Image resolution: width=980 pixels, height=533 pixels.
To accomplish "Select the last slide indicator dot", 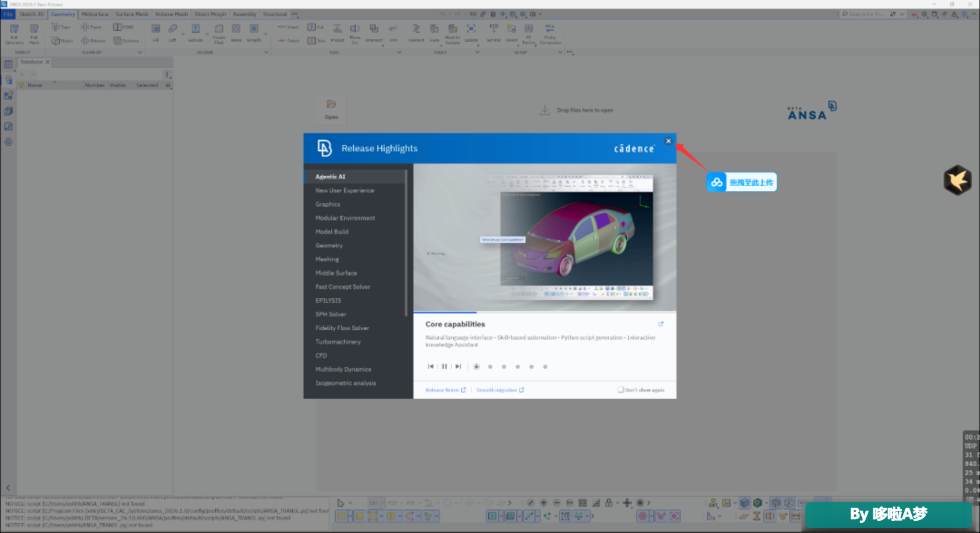I will coord(545,367).
